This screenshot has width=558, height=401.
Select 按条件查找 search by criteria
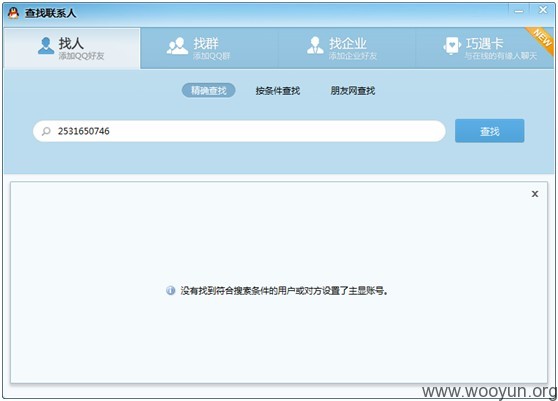pyautogui.click(x=278, y=91)
